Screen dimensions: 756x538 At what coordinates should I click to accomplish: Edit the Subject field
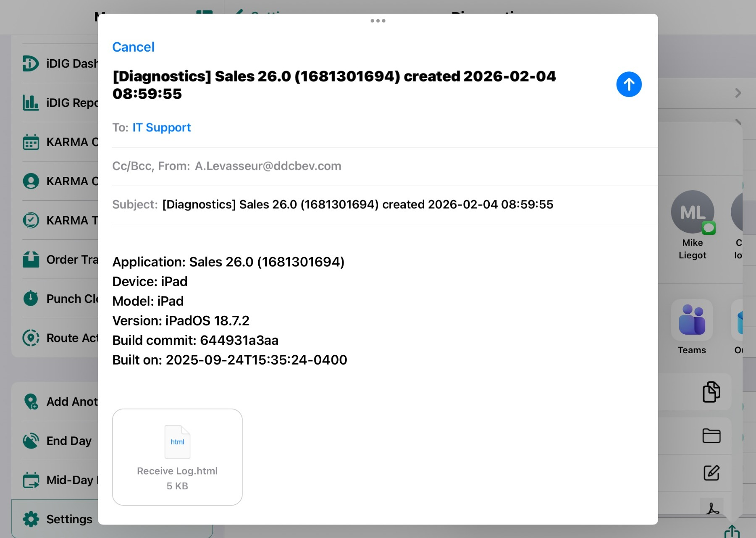tap(385, 205)
